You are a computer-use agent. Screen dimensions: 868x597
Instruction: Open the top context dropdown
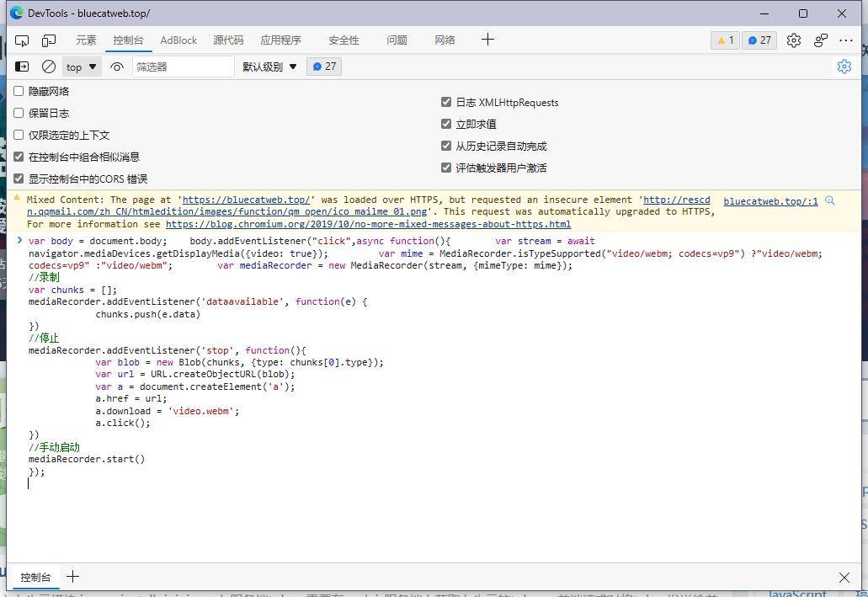pos(82,67)
